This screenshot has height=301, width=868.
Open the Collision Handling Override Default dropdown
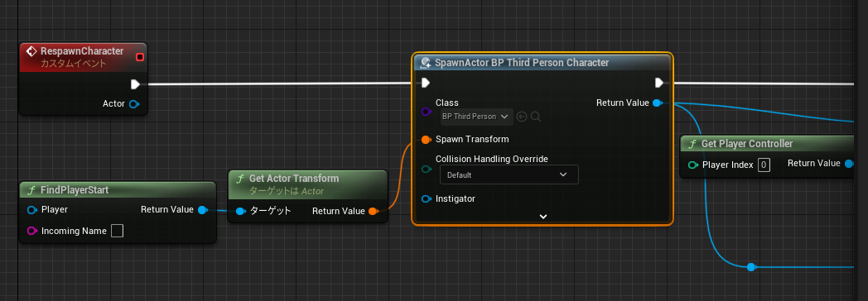[509, 174]
